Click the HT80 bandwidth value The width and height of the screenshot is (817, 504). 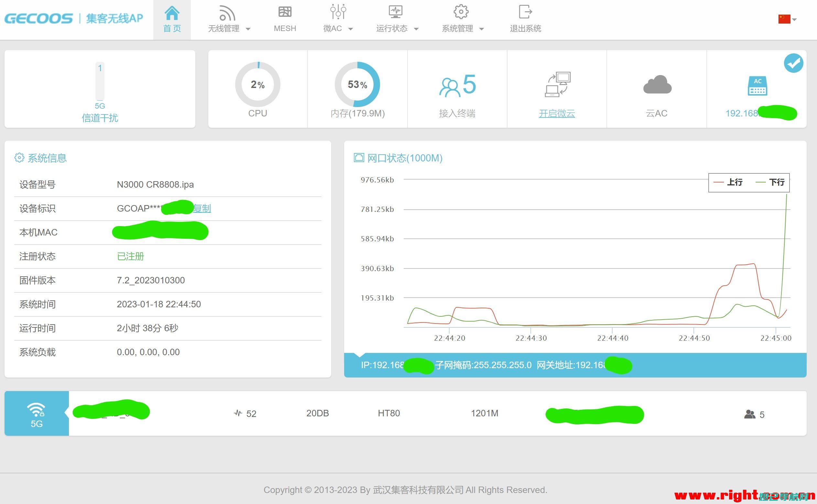[389, 413]
